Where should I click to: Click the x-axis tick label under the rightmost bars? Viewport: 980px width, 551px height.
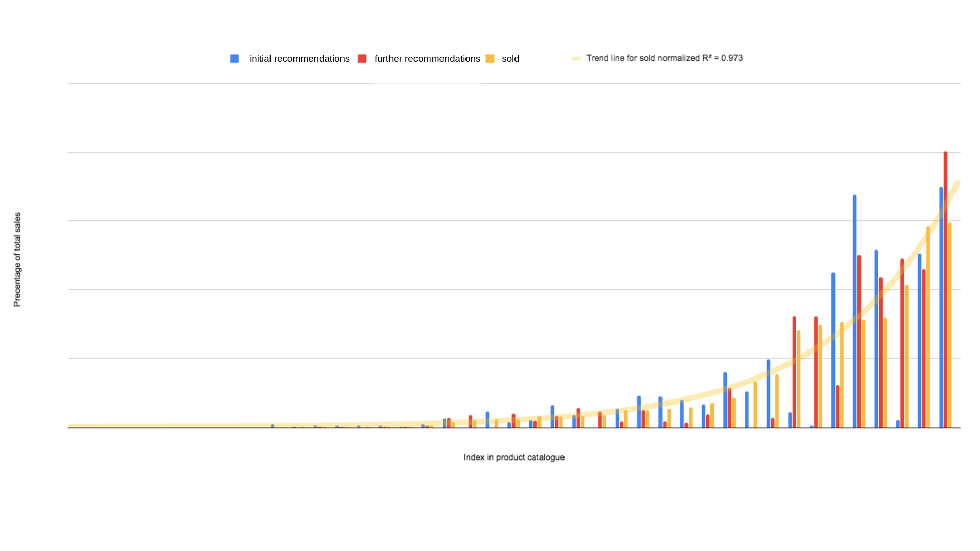point(945,433)
